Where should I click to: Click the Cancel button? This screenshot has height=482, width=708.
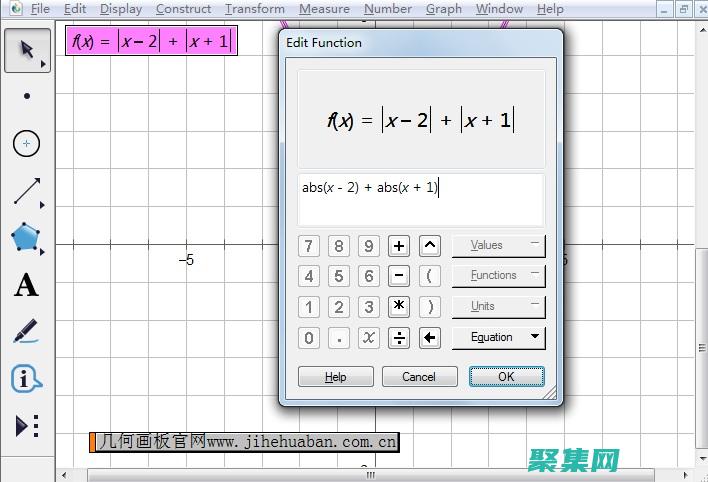click(419, 377)
